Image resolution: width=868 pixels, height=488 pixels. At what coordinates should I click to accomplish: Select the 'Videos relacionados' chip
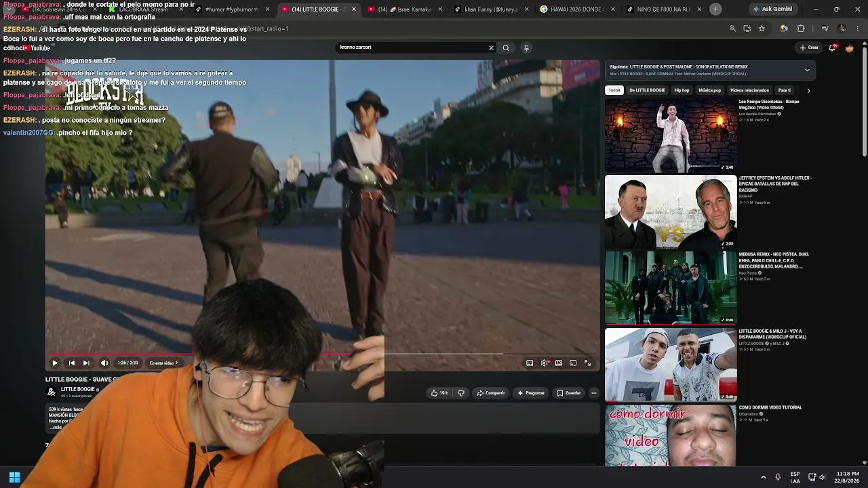click(x=749, y=90)
